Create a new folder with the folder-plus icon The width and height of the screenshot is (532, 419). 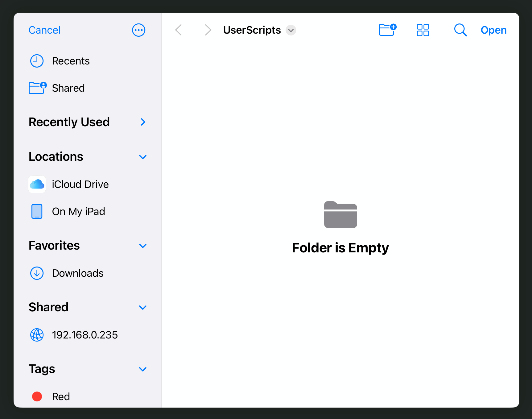coord(387,30)
